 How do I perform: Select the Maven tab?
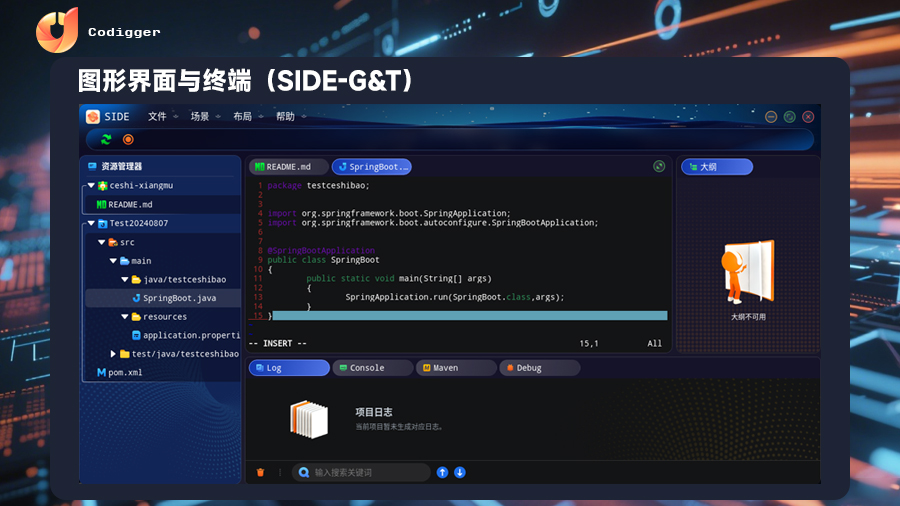click(x=456, y=368)
